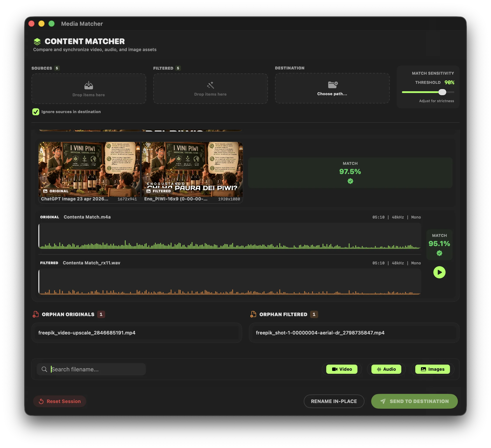Click the Orphan Filtered count badge
The width and height of the screenshot is (491, 448).
point(314,314)
